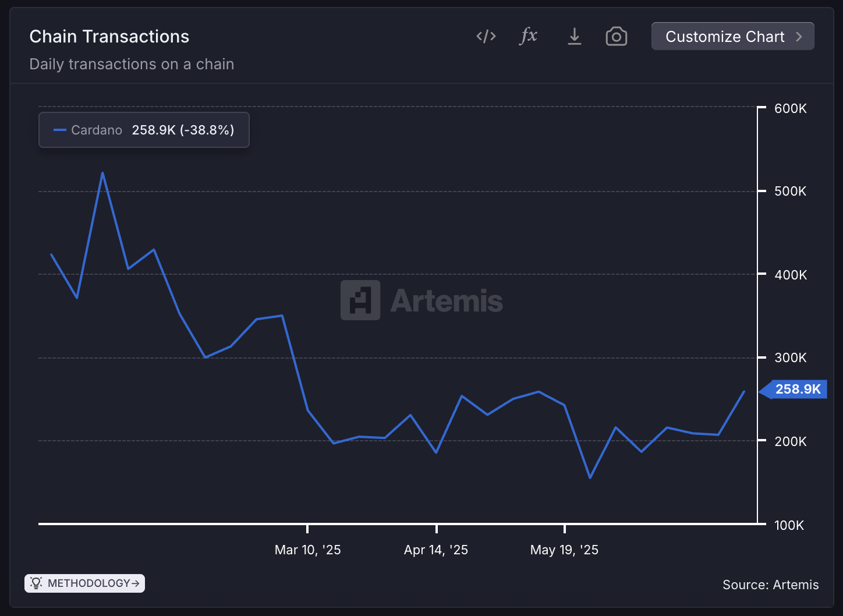Open the Customize Chart button
The height and width of the screenshot is (616, 843).
click(x=732, y=36)
